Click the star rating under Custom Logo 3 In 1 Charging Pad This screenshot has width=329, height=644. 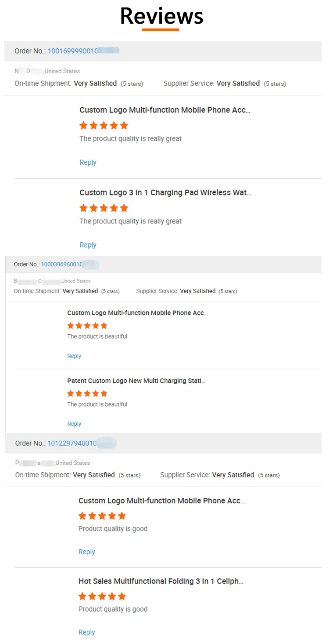click(104, 208)
